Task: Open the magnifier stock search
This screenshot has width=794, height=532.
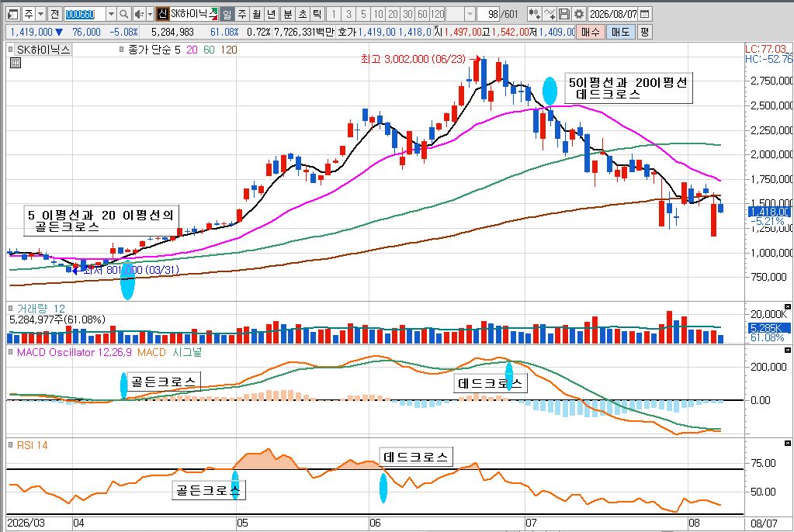Action: point(123,14)
